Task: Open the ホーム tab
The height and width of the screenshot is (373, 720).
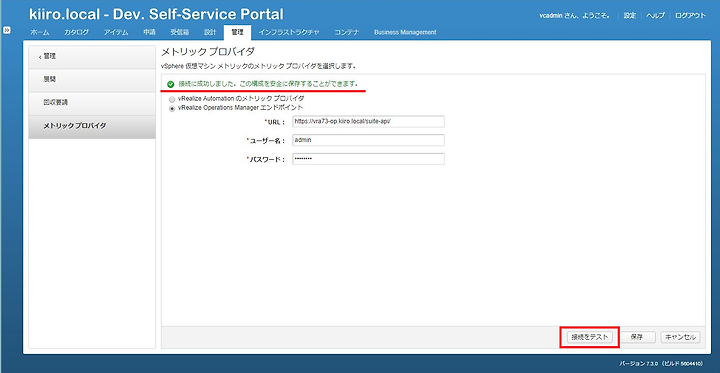Action: (x=39, y=32)
